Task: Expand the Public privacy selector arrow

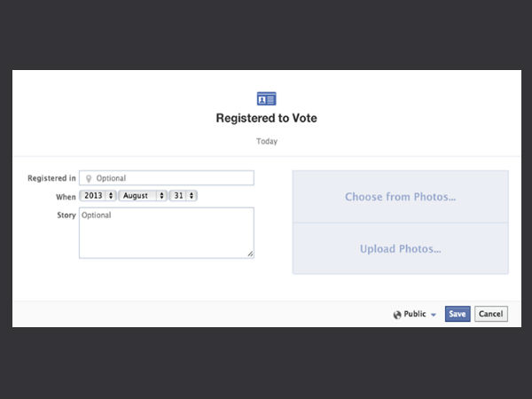Action: coord(434,315)
